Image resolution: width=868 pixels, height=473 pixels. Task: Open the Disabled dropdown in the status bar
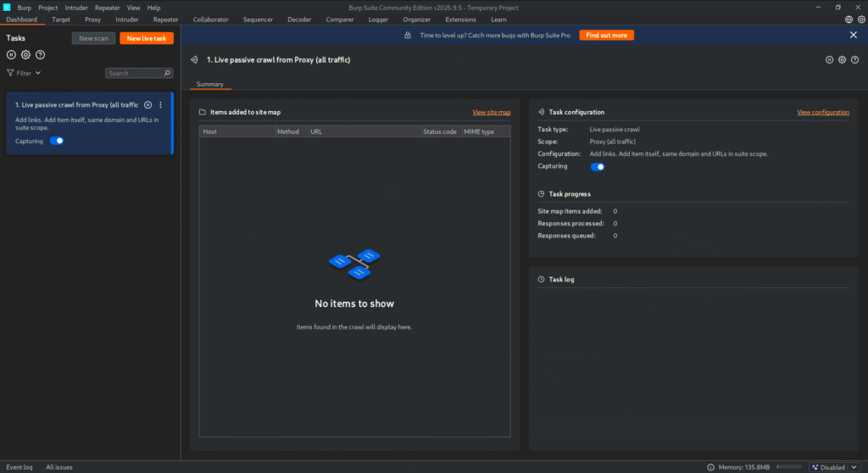(x=835, y=467)
